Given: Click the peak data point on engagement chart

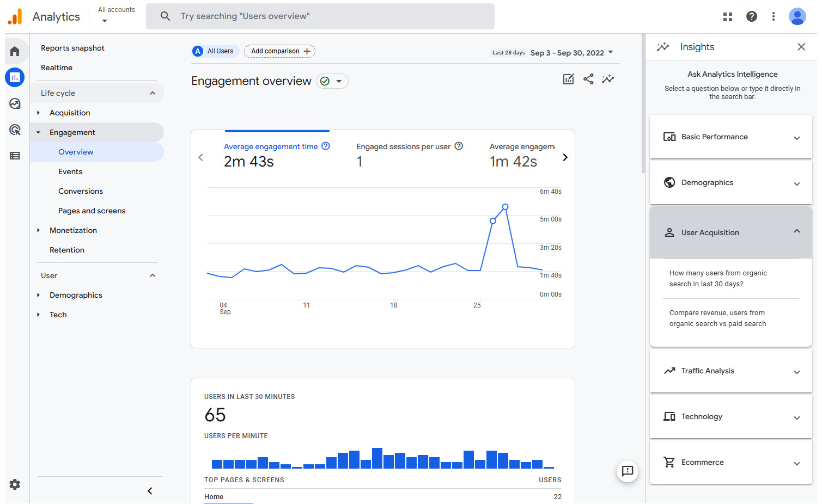Looking at the screenshot, I should coord(506,207).
